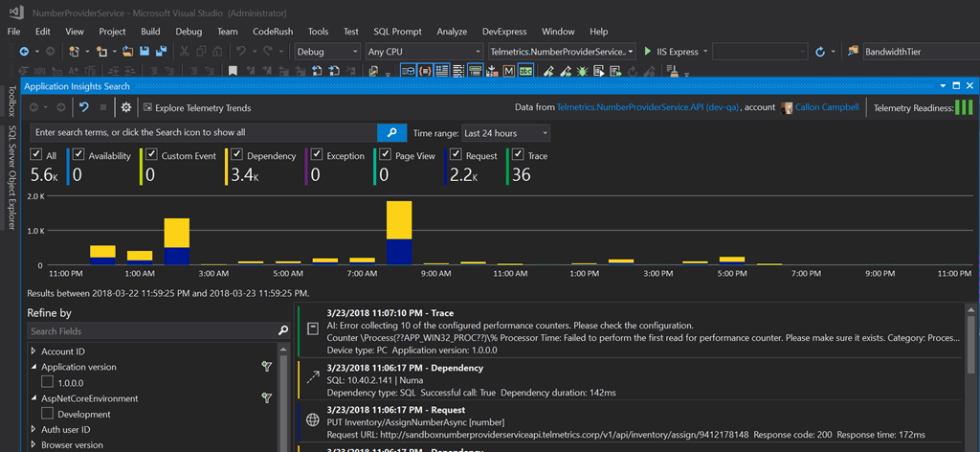This screenshot has height=452, width=980.
Task: Click the filter icon beside AspNetCoreEnvironment
Action: (x=268, y=398)
